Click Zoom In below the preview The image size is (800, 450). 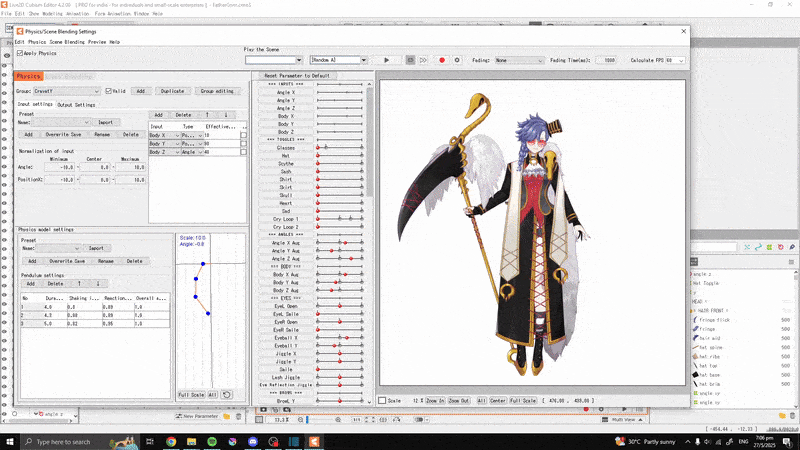pyautogui.click(x=435, y=401)
